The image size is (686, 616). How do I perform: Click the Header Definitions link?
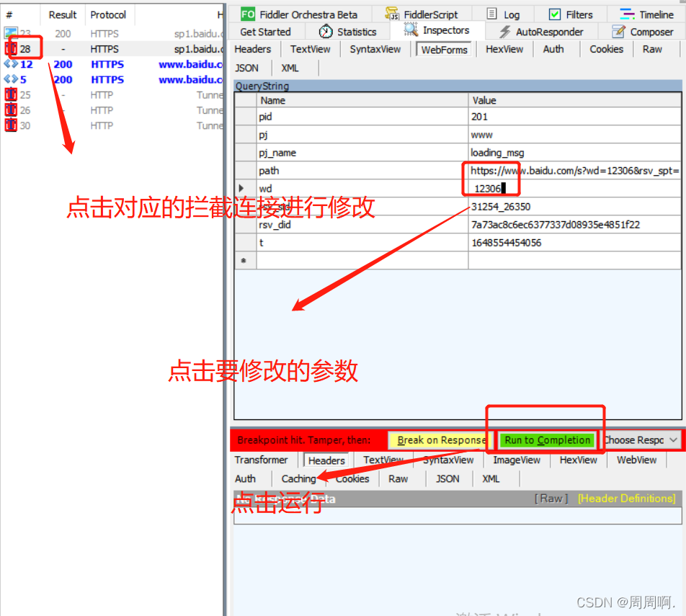pos(626,499)
